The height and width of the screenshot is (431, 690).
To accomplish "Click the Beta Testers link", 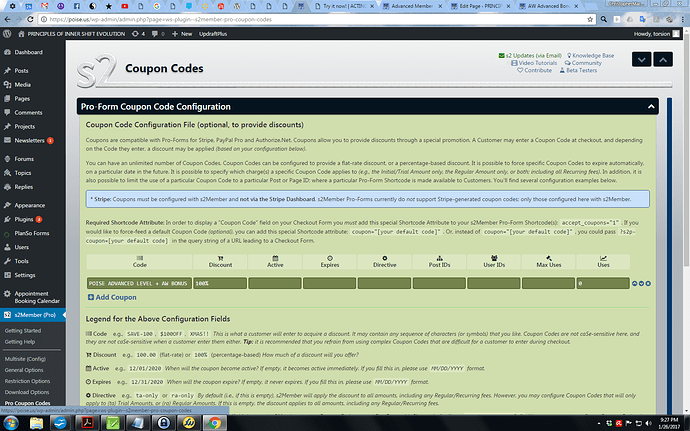I will click(x=578, y=70).
